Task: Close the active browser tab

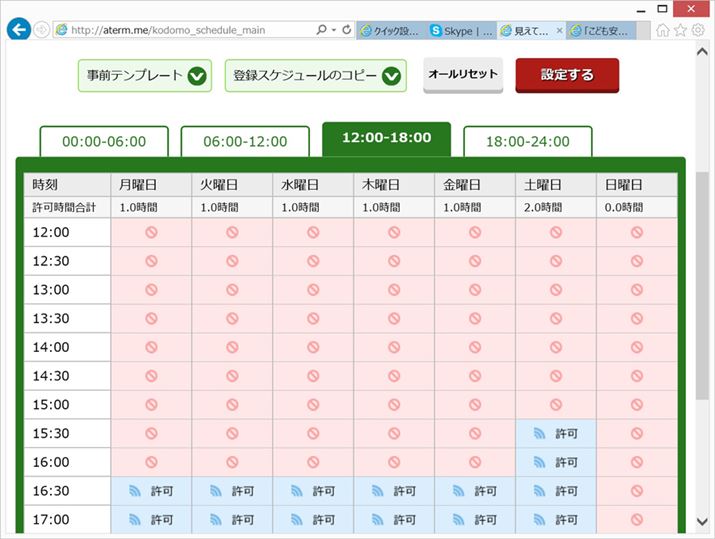Action: click(x=558, y=31)
